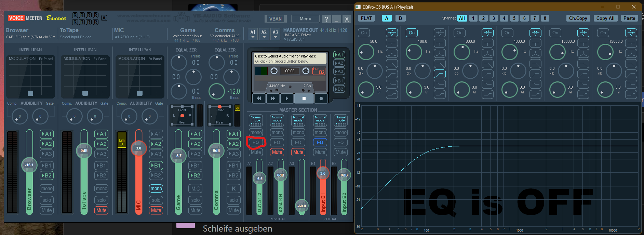Select low-pass filter for the 10000 Hz band

[x=583, y=64]
